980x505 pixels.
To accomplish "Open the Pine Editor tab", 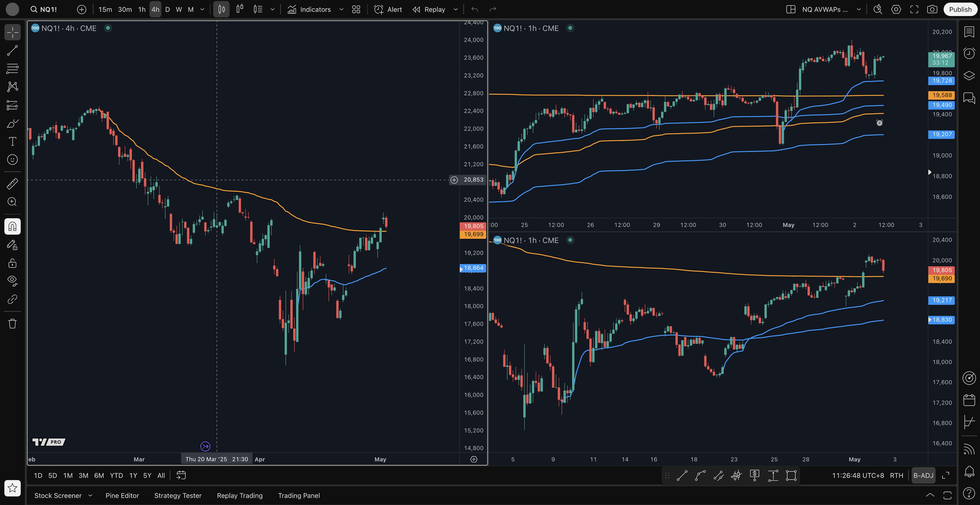I will coord(122,496).
